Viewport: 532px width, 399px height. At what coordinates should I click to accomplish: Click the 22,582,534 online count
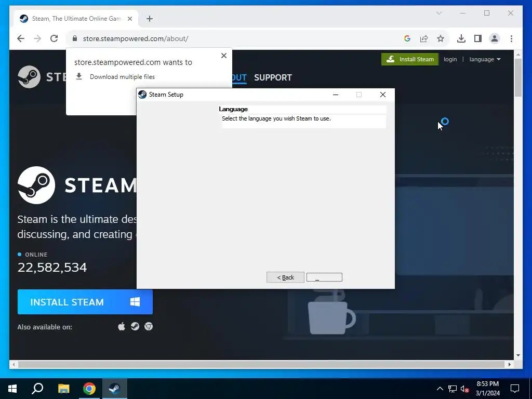point(52,268)
